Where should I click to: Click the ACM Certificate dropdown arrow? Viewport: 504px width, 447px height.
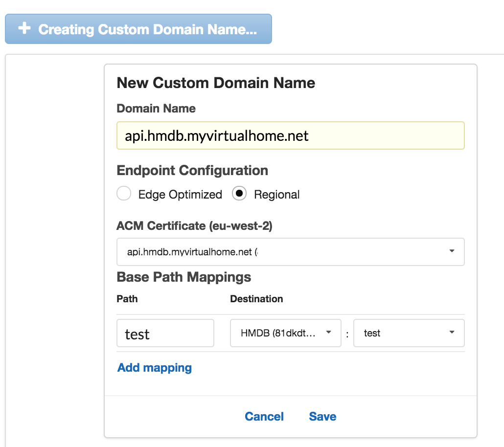pyautogui.click(x=451, y=251)
